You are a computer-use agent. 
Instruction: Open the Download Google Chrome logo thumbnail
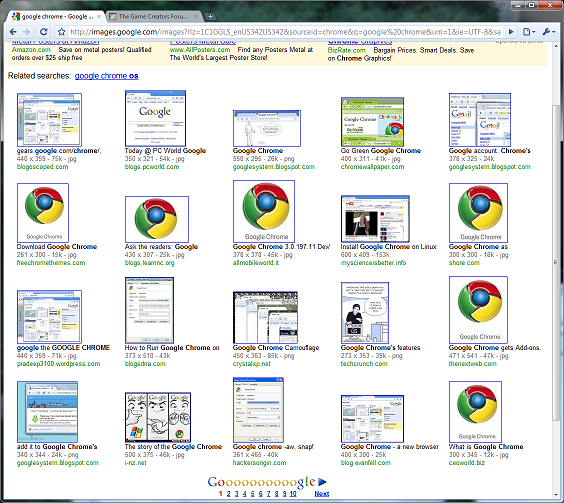click(x=43, y=213)
